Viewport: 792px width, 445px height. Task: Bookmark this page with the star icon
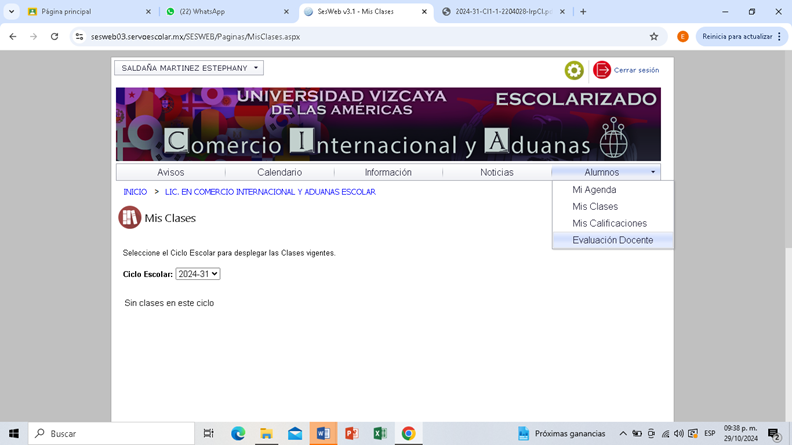654,36
